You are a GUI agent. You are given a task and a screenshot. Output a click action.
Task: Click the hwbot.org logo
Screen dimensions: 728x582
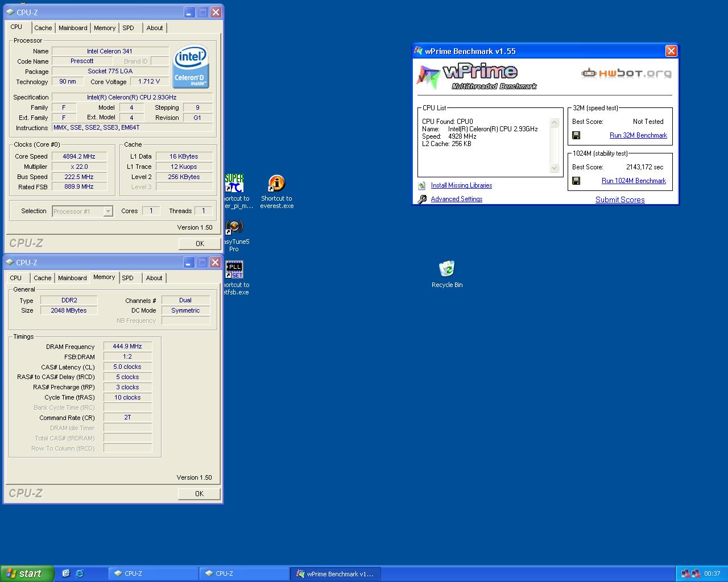click(x=626, y=73)
